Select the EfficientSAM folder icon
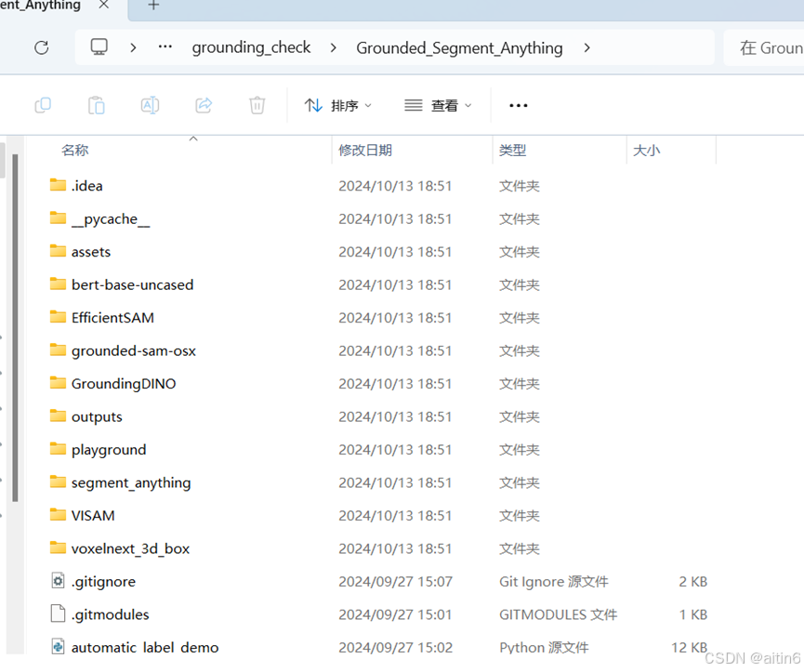This screenshot has height=672, width=804. tap(58, 317)
